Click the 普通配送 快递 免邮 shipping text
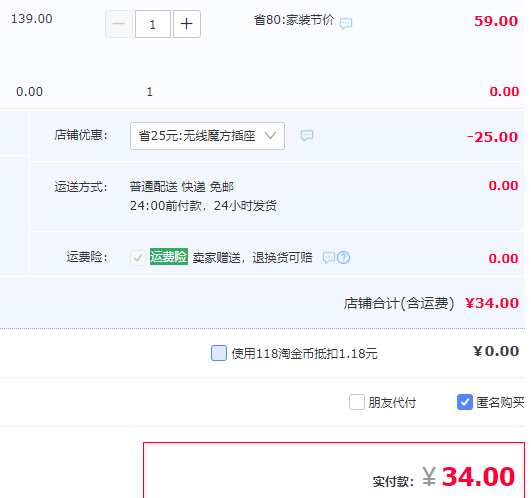 182,187
